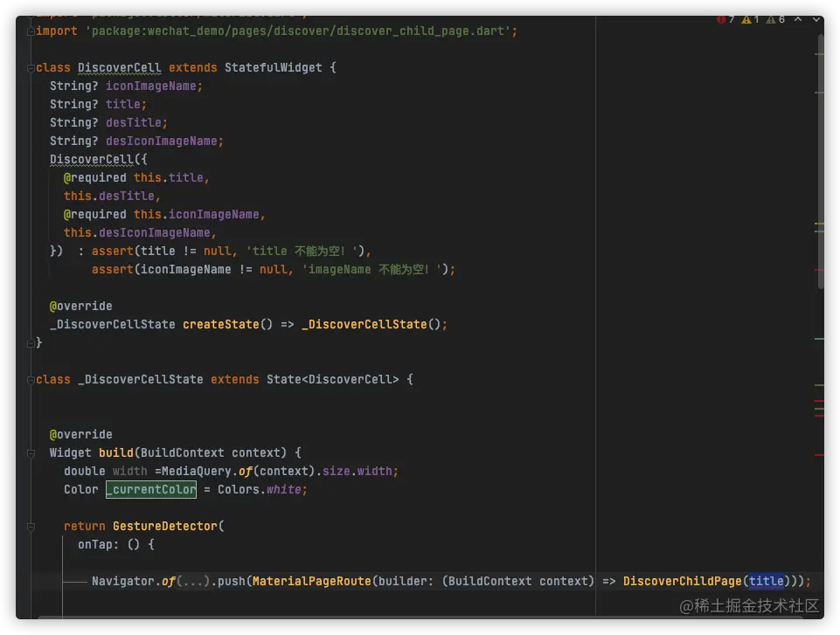The image size is (840, 635).
Task: Jump to next highlighted problem arrow
Action: coord(816,19)
